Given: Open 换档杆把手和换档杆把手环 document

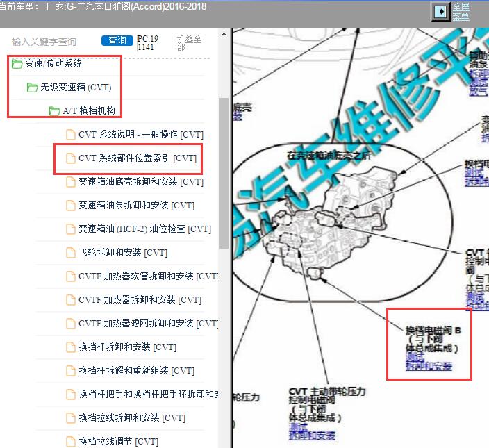Looking at the screenshot, I should click(148, 394).
